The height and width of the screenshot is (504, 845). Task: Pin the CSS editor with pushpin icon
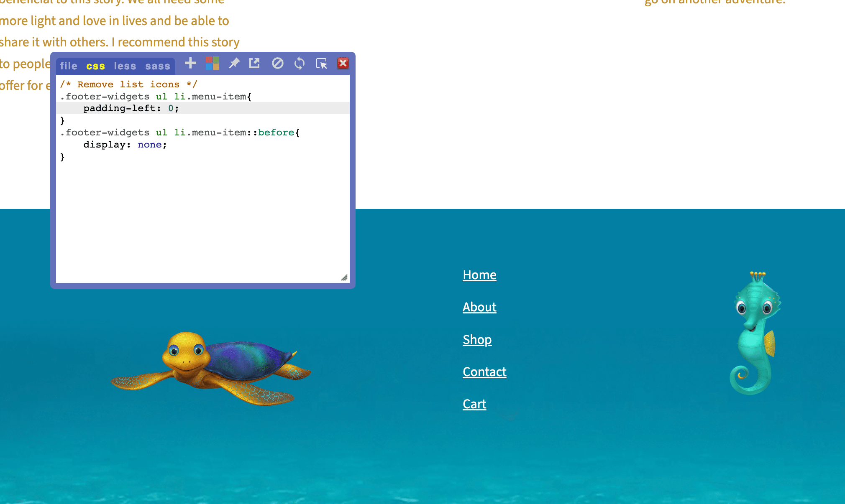[x=234, y=63]
